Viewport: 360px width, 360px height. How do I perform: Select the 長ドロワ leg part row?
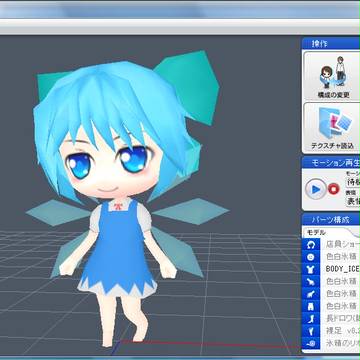point(339,319)
